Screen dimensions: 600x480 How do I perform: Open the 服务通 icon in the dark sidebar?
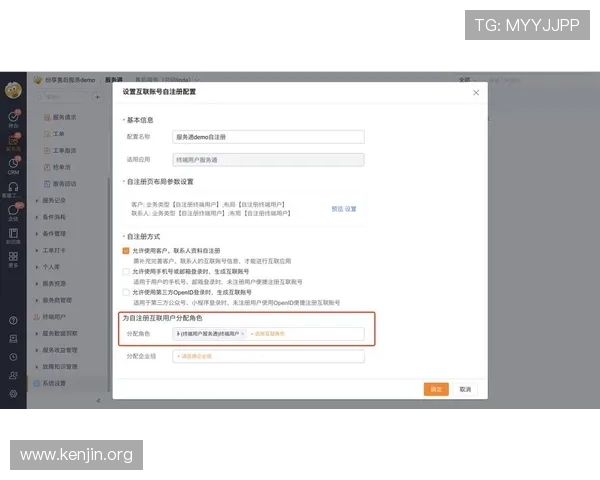click(x=13, y=140)
